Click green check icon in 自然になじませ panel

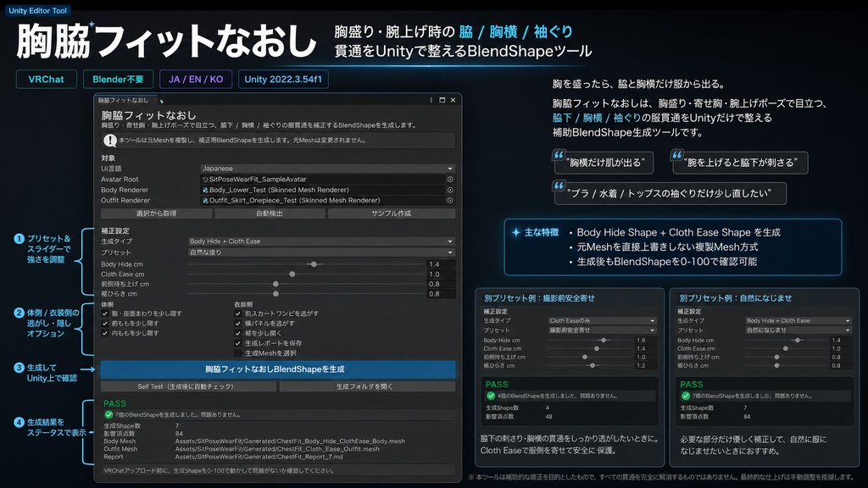(x=685, y=396)
